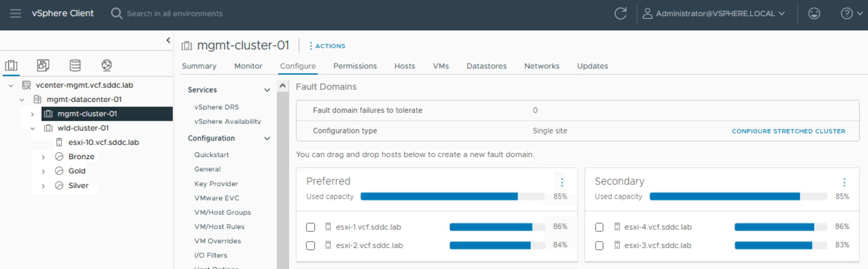Click the vCenter server icon in tree
Viewport: 868px width, 269px height.
pyautogui.click(x=27, y=85)
